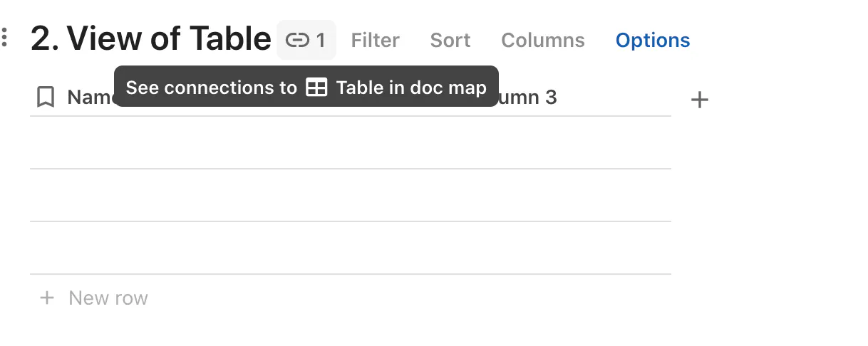
Task: Click the connections link icon showing 1
Action: [306, 40]
